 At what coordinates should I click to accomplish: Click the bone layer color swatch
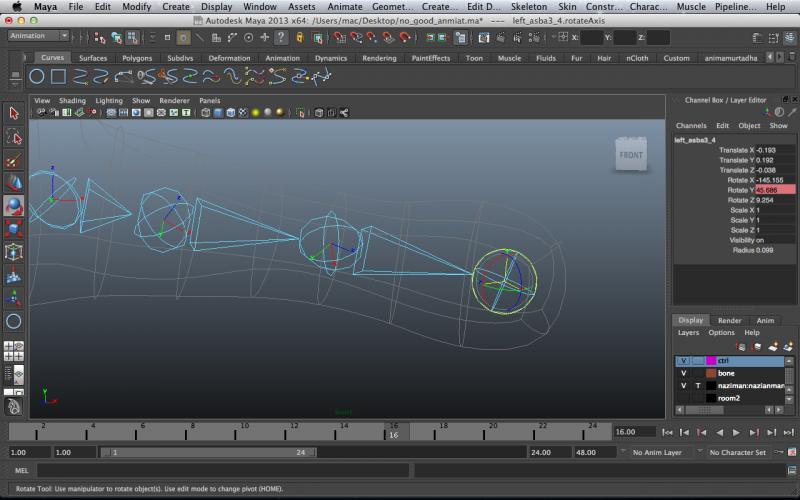coord(711,373)
